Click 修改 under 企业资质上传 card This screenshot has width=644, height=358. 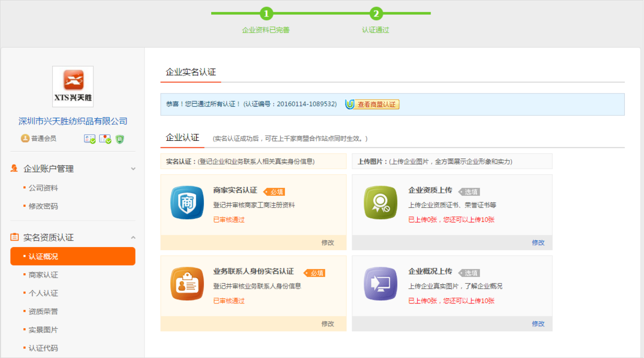click(538, 242)
